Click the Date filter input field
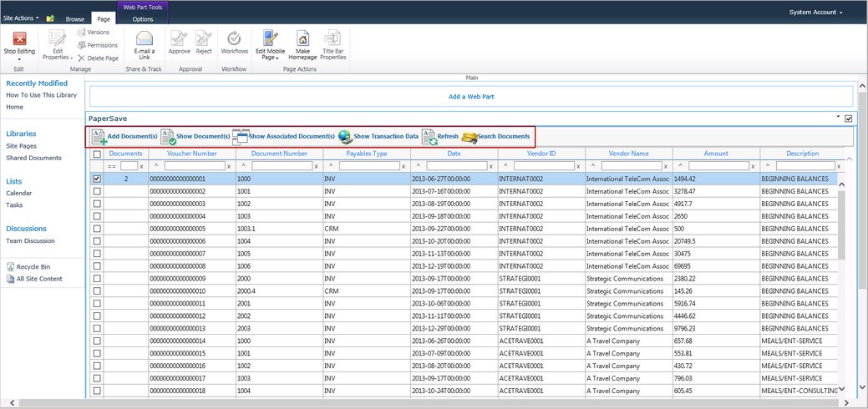Viewport: 868px width, 409px height. point(457,165)
